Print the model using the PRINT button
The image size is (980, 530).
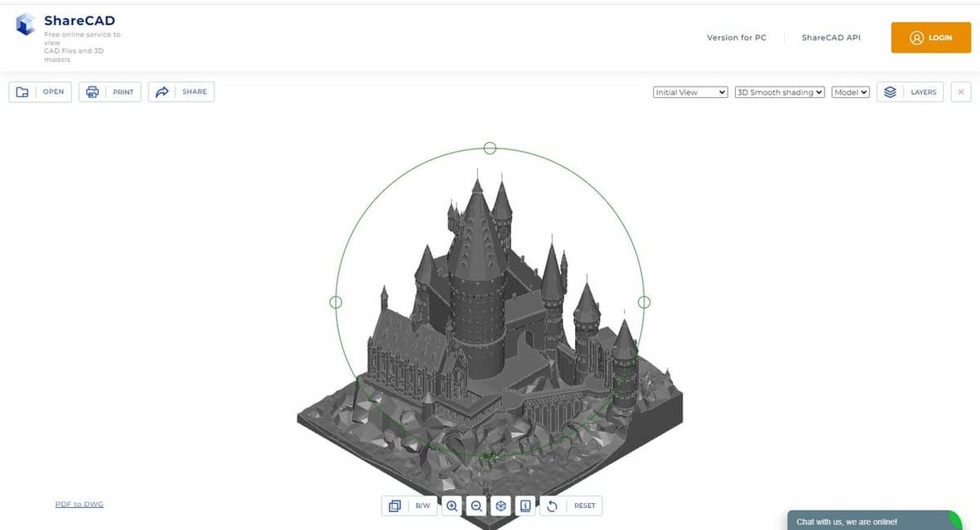109,91
